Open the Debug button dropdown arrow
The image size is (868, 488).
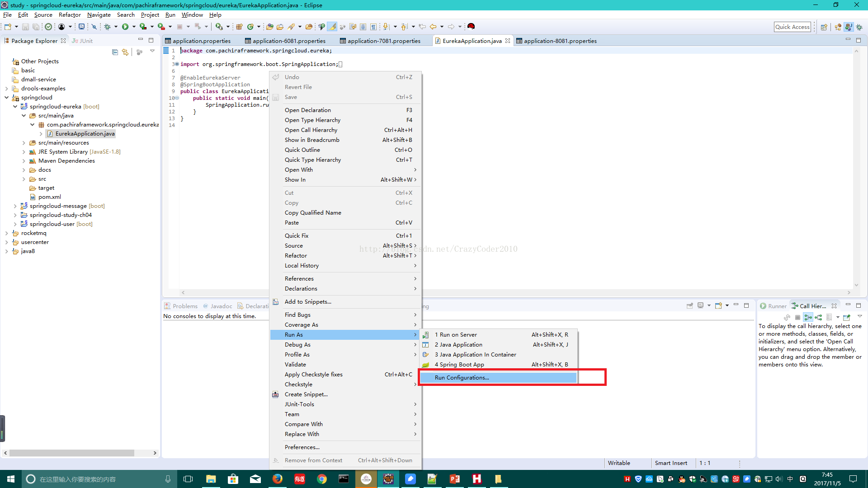click(x=116, y=27)
